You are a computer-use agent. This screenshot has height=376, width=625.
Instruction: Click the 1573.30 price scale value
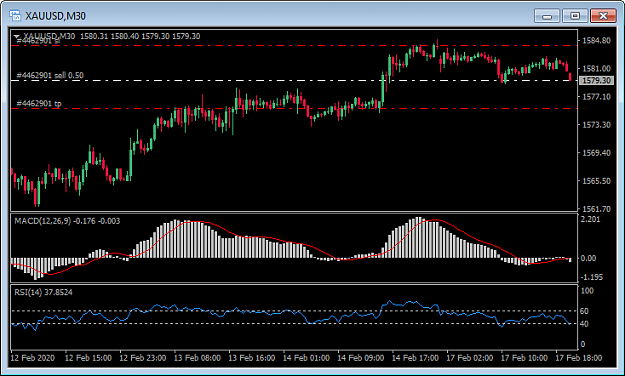596,125
